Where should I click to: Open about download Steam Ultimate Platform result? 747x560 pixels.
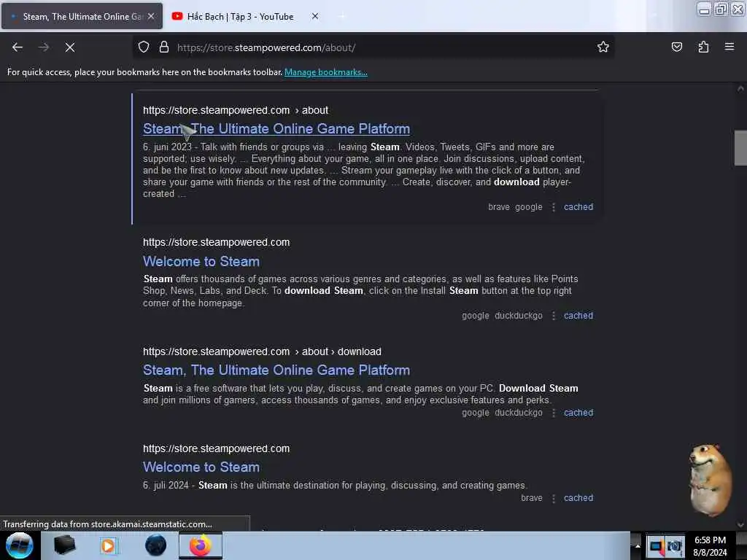point(276,370)
